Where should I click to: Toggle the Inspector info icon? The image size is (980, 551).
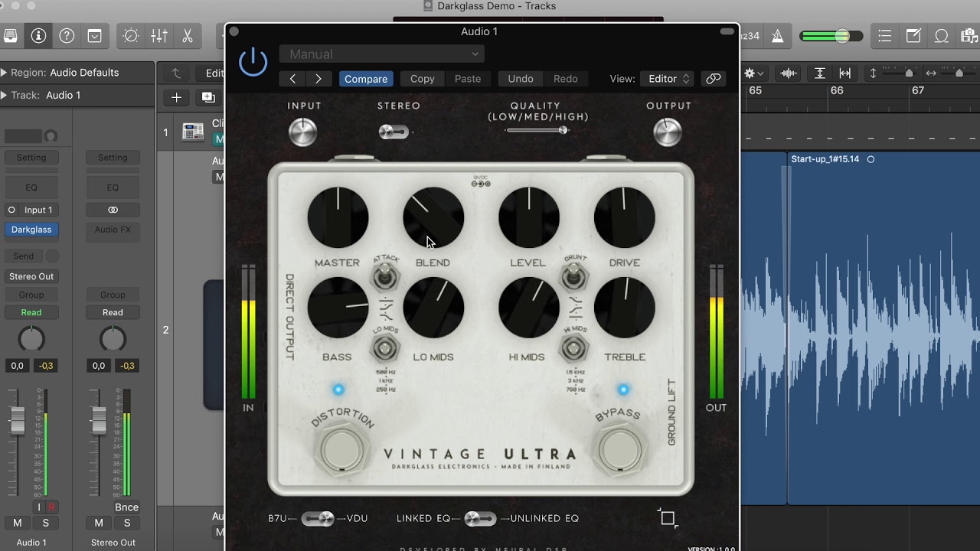point(38,36)
